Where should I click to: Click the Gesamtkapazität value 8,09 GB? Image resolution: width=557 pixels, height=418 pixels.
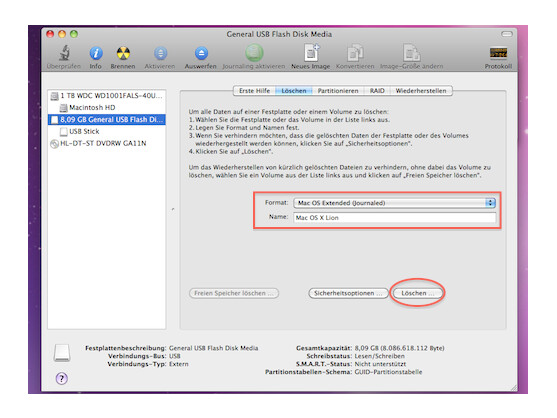(399, 348)
